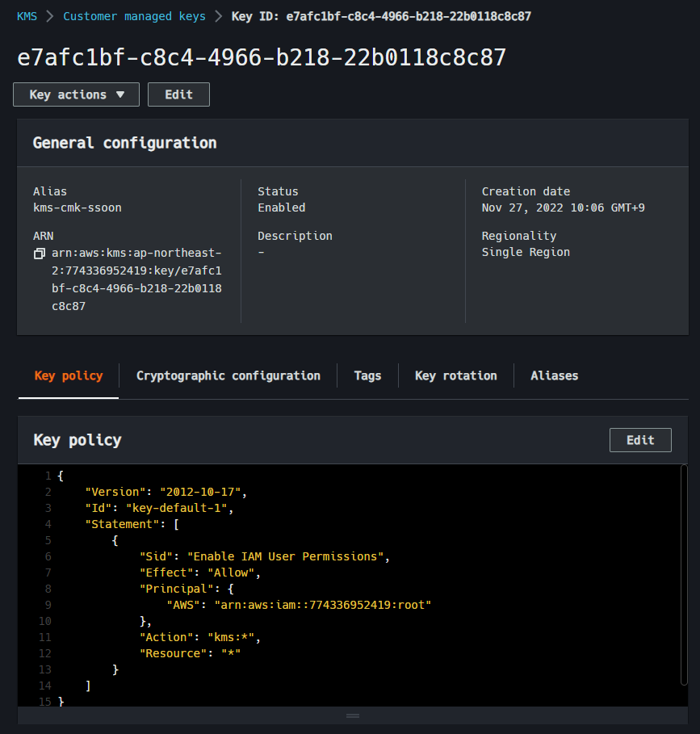Image resolution: width=700 pixels, height=734 pixels.
Task: Click the policy editor resize handle
Action: (x=353, y=715)
